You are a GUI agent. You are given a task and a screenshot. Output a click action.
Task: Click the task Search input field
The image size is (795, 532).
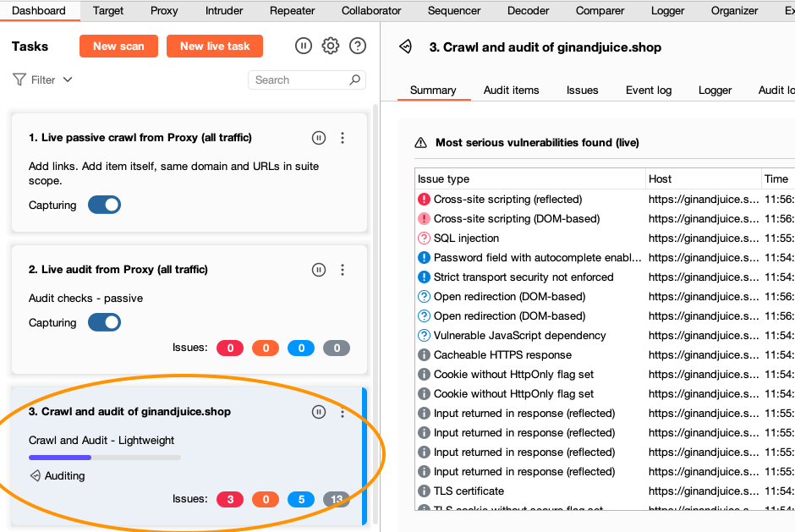300,80
